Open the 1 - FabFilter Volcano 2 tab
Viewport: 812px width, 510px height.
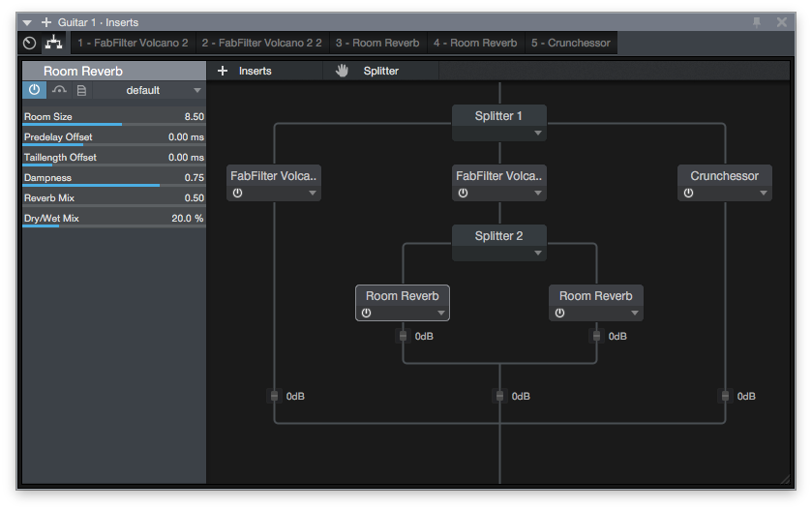click(x=133, y=43)
